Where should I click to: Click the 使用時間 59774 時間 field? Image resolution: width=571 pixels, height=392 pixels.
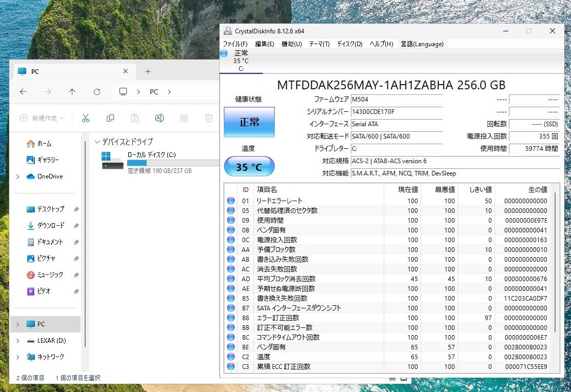coord(534,149)
